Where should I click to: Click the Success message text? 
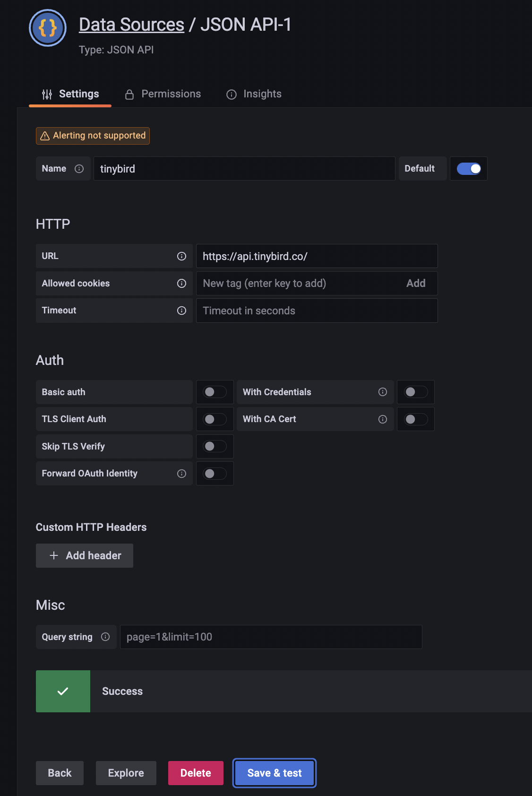tap(122, 691)
